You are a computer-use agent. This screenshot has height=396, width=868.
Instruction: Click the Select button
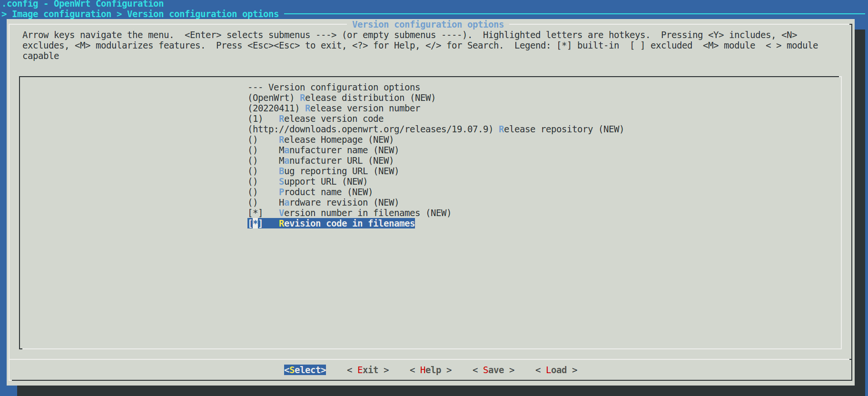305,370
